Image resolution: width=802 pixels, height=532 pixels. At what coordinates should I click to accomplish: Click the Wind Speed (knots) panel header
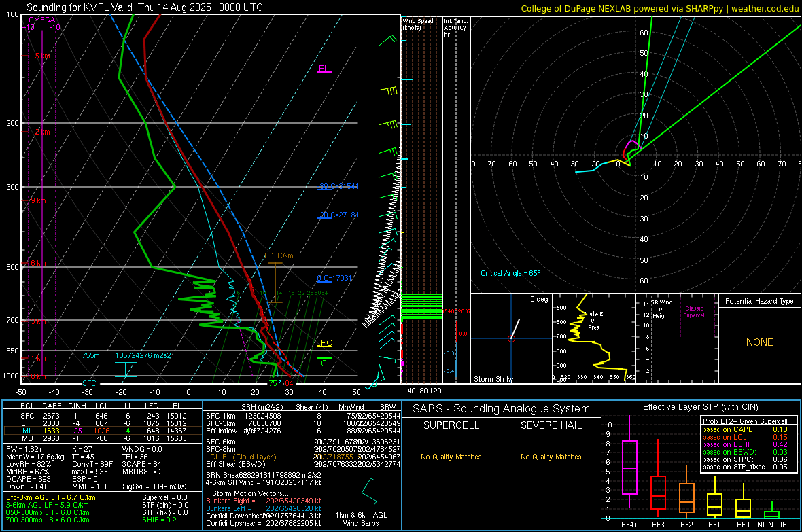418,24
